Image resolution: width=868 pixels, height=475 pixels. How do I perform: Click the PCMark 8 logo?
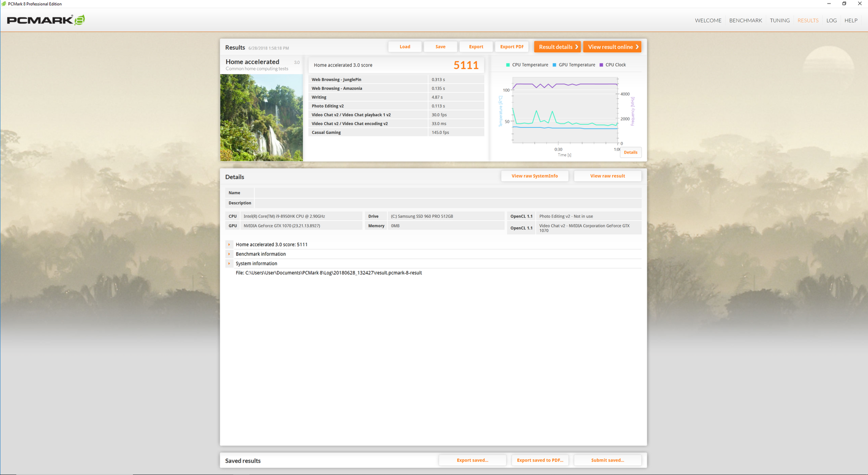pos(46,20)
